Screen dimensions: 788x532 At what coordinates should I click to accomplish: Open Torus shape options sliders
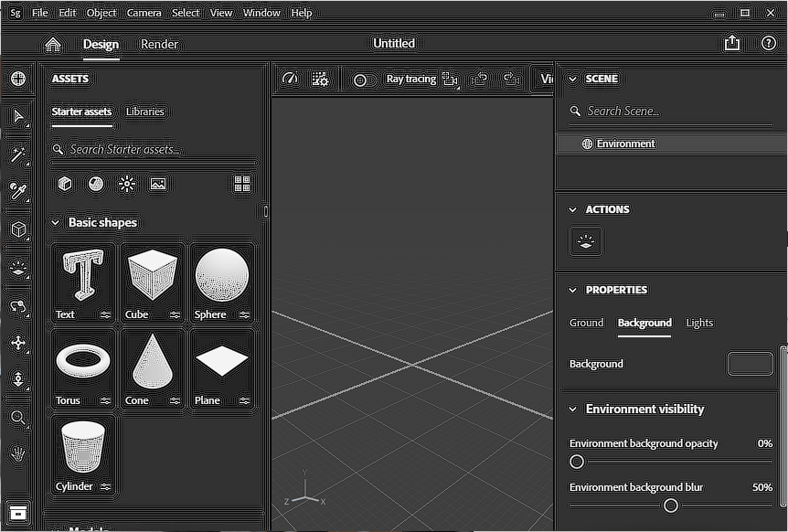[x=105, y=401]
